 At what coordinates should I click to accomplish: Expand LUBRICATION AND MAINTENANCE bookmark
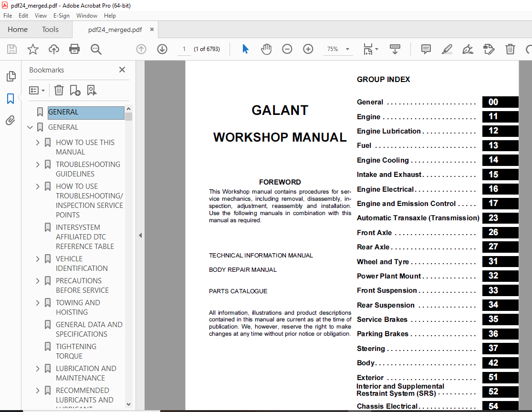point(38,369)
